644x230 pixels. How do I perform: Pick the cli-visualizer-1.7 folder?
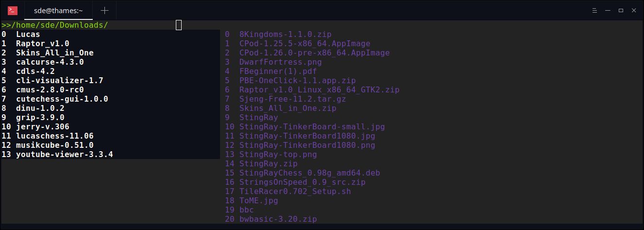pos(60,81)
